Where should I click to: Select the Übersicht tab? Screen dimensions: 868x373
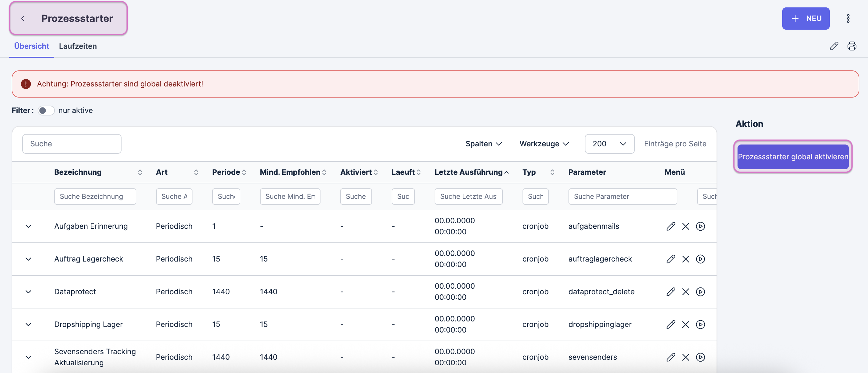pyautogui.click(x=31, y=46)
